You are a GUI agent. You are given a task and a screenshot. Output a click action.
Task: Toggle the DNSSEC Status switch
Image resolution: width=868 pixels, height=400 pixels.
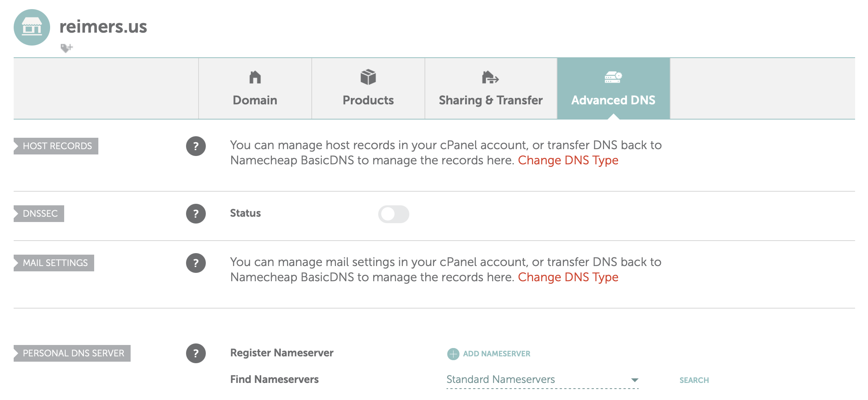pos(393,214)
